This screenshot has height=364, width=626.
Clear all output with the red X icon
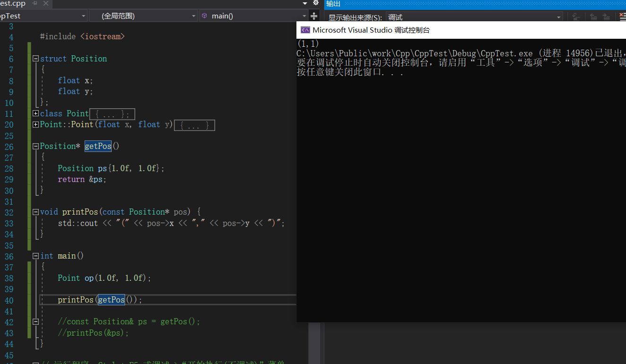622,17
